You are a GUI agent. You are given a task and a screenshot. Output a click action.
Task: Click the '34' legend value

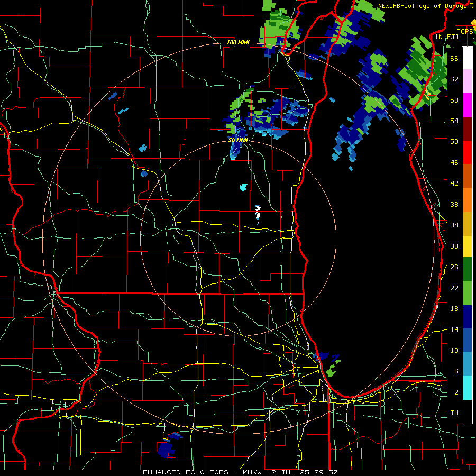(x=454, y=225)
